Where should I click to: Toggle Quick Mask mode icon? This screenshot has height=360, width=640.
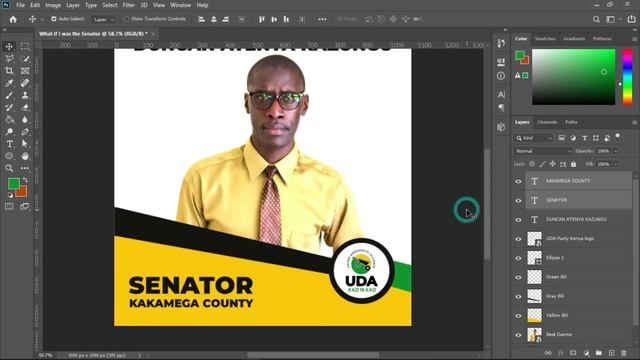click(x=9, y=207)
